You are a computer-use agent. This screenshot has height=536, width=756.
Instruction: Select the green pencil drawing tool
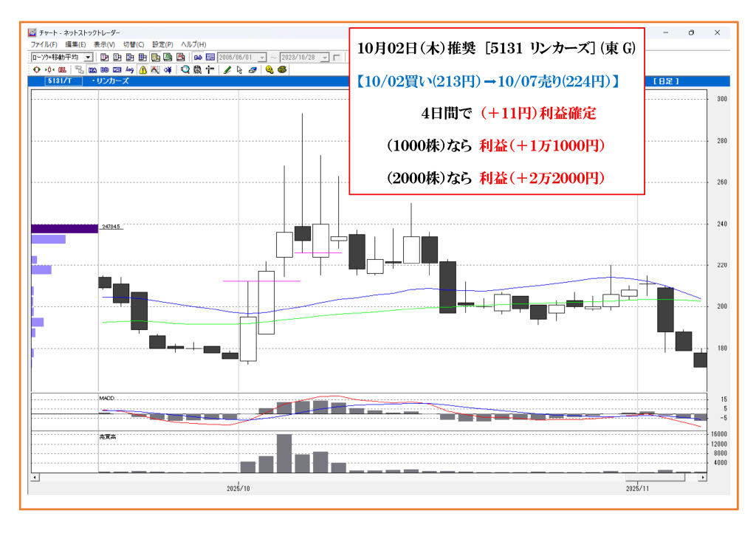tap(227, 69)
